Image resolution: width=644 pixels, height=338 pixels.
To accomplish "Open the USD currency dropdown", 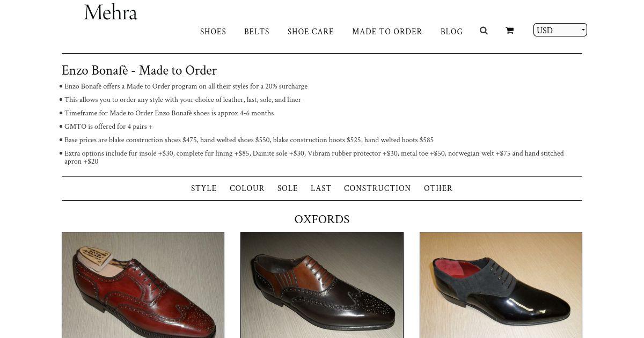I will (x=560, y=30).
